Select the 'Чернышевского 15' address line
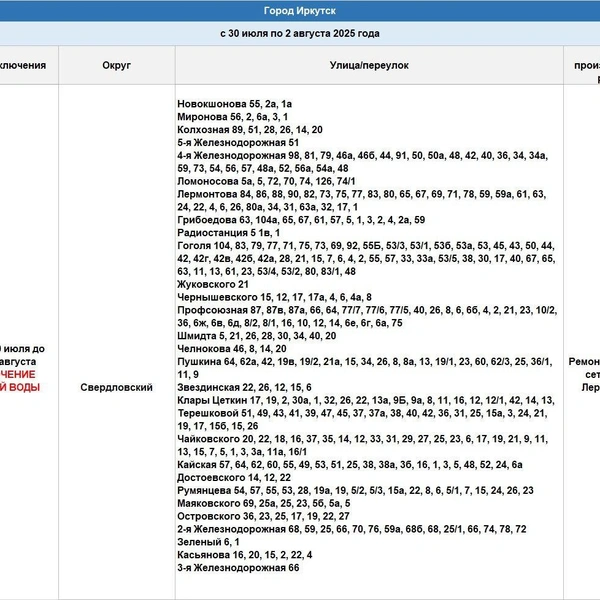The image size is (600, 600). coord(274,297)
